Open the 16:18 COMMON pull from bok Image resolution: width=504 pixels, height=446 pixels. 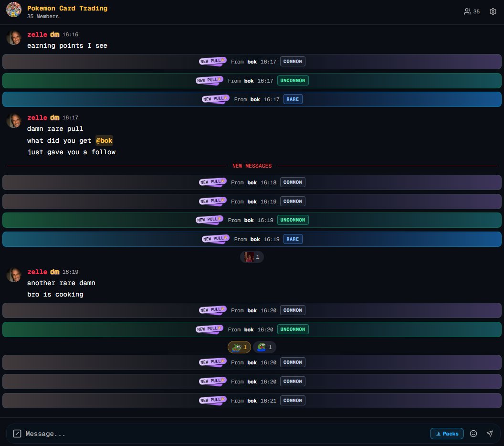[252, 182]
